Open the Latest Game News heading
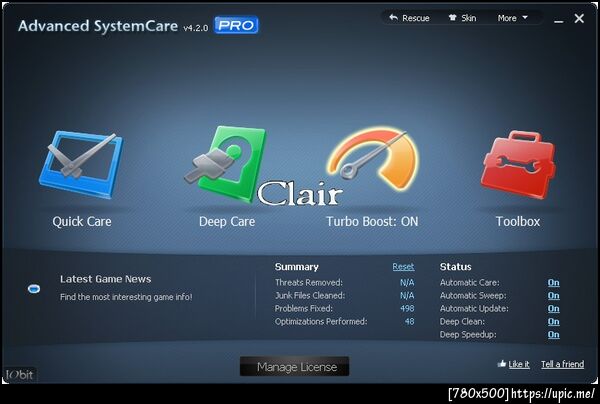 pos(106,279)
